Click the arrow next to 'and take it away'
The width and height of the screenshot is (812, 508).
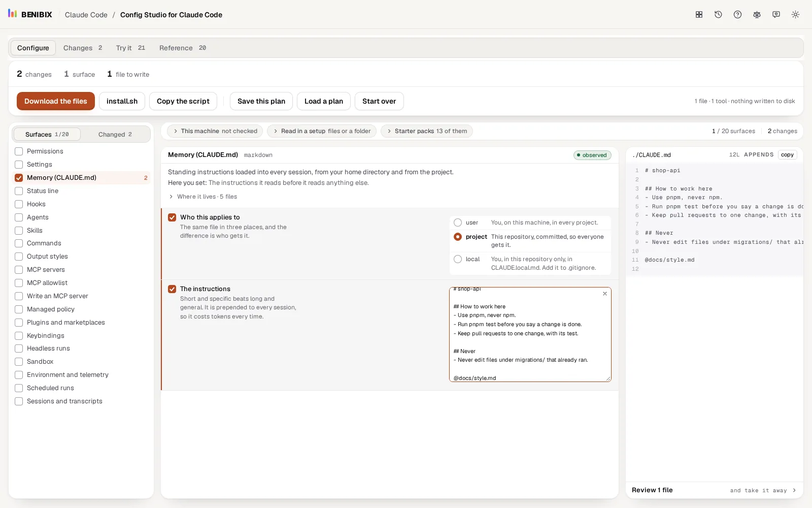tap(794, 490)
